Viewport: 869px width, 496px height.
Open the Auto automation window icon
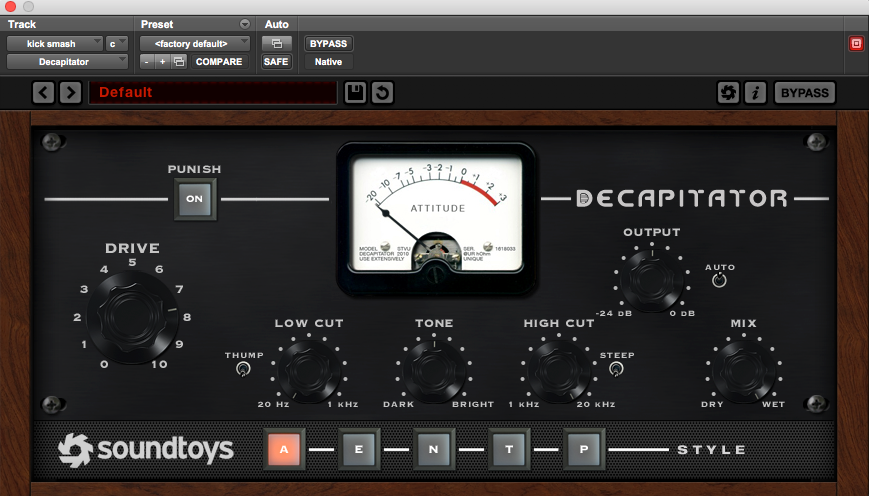click(x=277, y=44)
